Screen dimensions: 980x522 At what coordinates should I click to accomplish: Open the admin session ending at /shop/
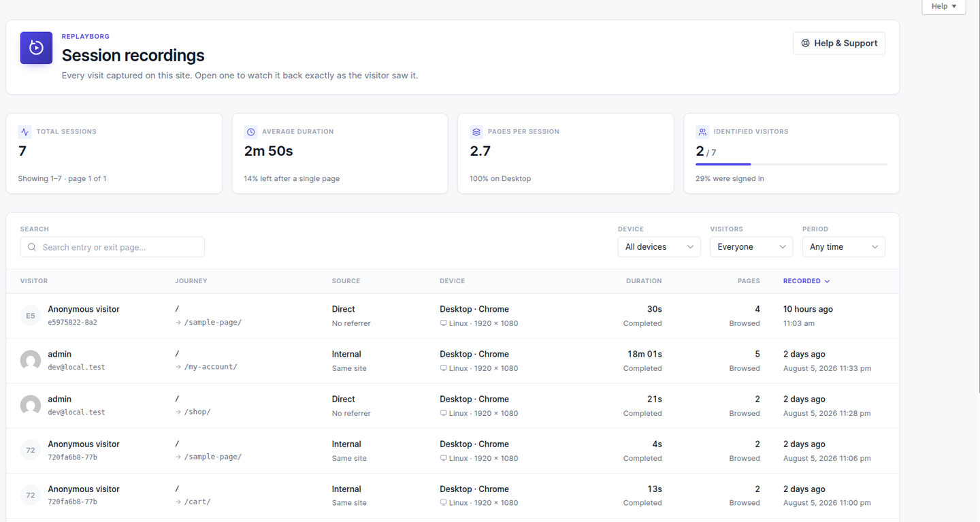click(x=453, y=406)
